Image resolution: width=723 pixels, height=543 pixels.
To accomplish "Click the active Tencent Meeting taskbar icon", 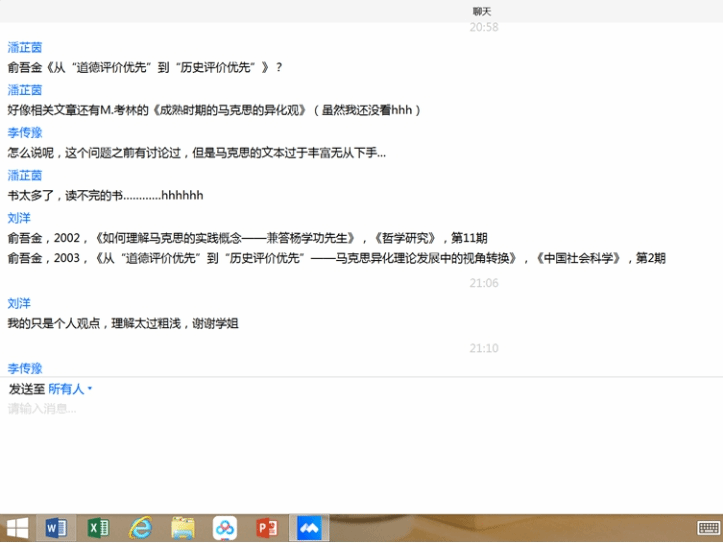I will 308,527.
